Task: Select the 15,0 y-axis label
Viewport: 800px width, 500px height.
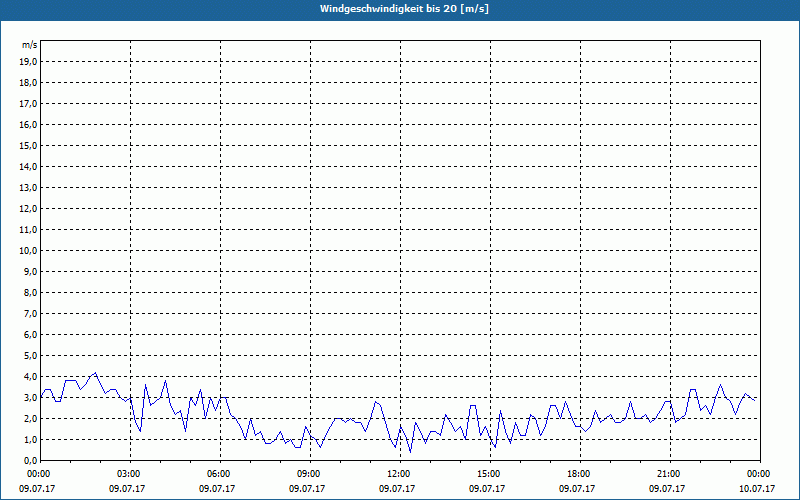Action: (x=28, y=145)
